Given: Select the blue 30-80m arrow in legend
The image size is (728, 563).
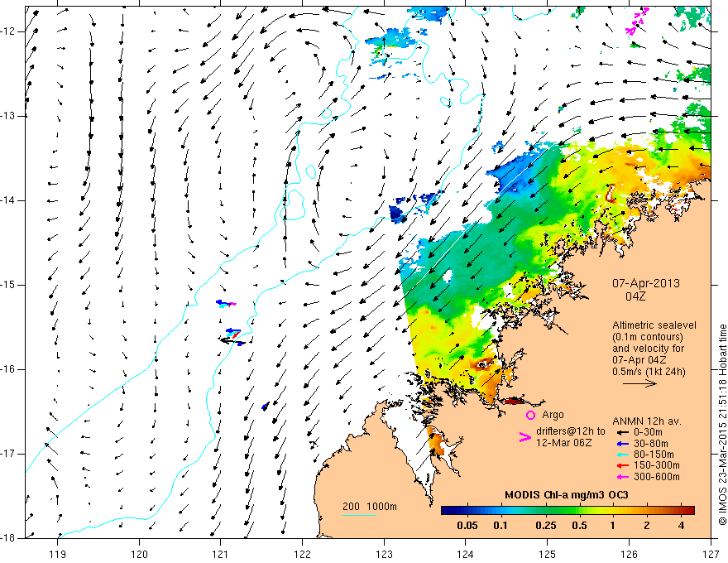Looking at the screenshot, I should [623, 444].
